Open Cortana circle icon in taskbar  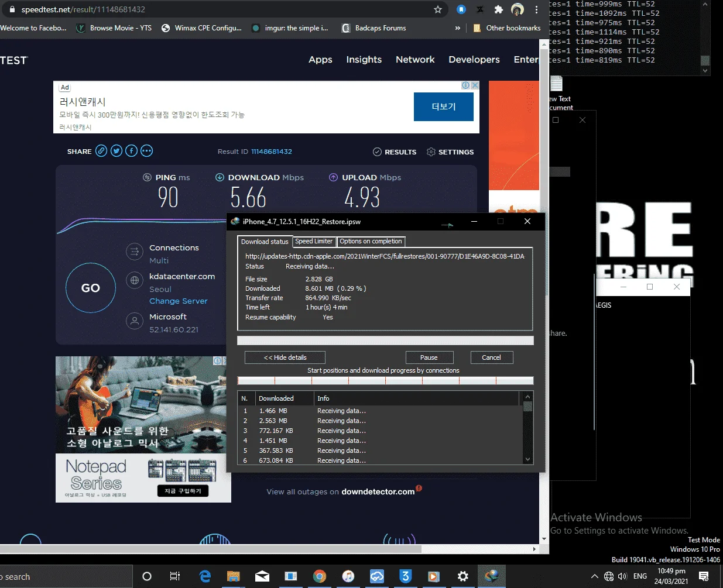(x=147, y=576)
